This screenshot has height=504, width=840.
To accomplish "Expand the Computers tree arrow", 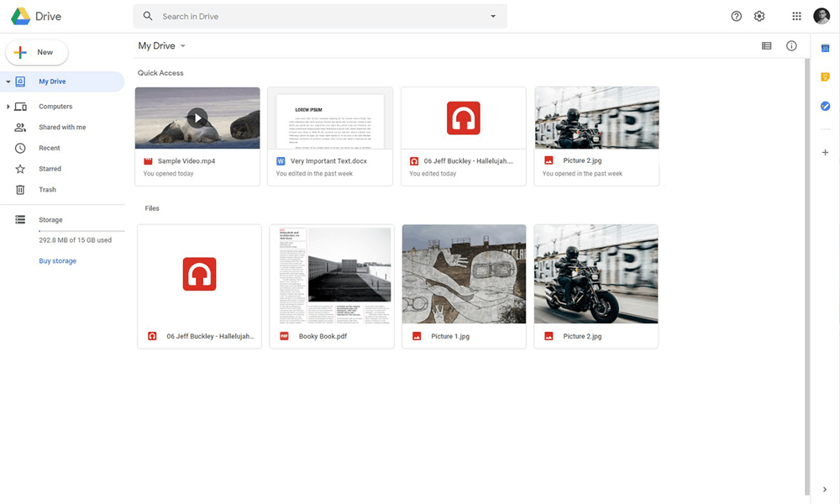I will pyautogui.click(x=8, y=107).
